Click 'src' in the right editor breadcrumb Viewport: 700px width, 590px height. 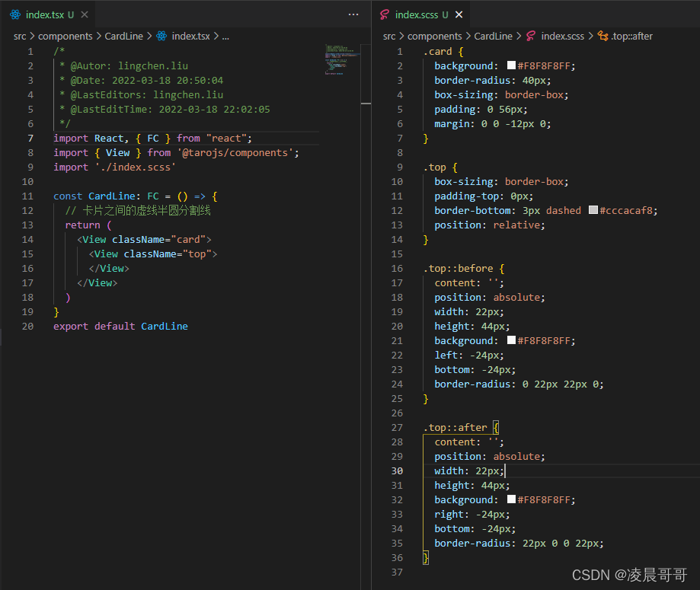389,36
